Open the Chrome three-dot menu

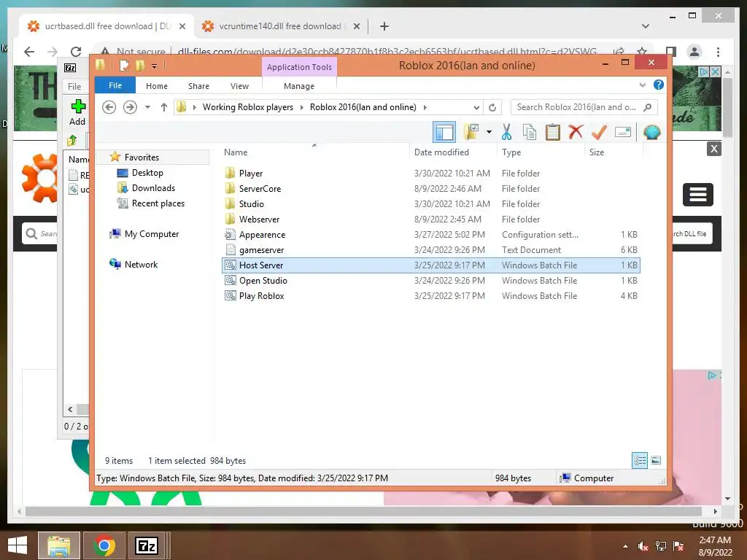point(718,52)
